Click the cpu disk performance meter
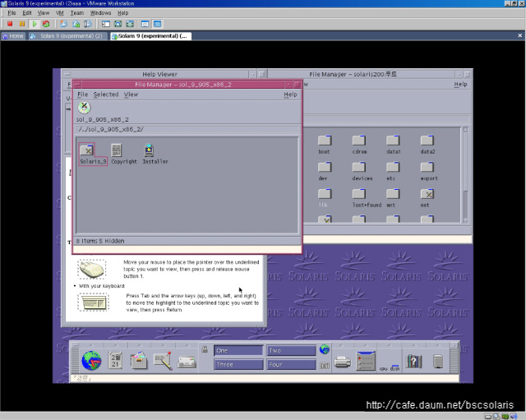The image size is (526, 420). pyautogui.click(x=390, y=368)
